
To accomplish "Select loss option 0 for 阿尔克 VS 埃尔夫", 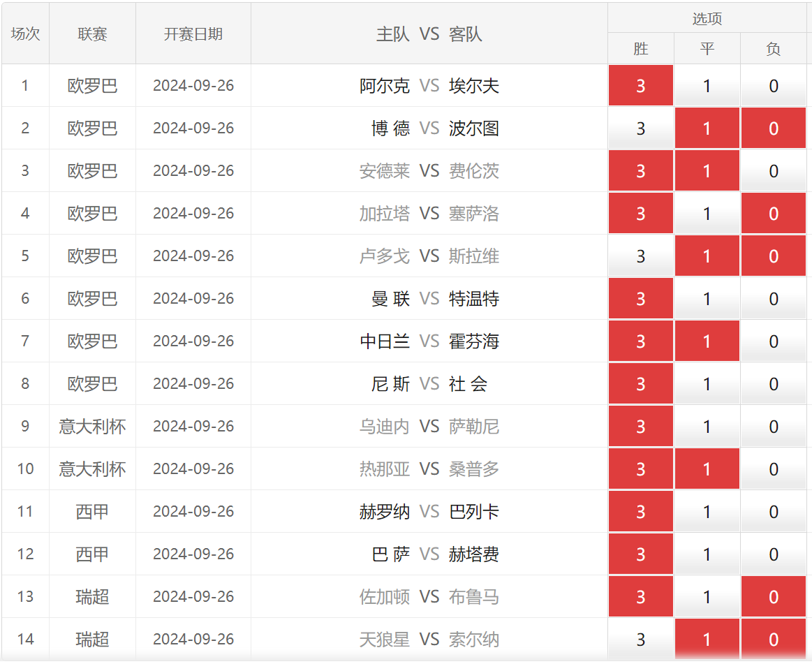I will [x=773, y=85].
